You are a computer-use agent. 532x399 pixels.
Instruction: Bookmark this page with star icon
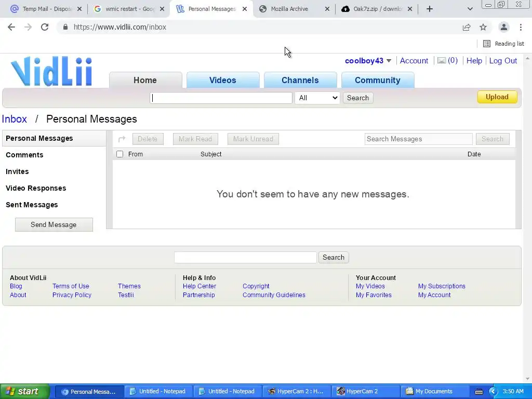point(483,27)
